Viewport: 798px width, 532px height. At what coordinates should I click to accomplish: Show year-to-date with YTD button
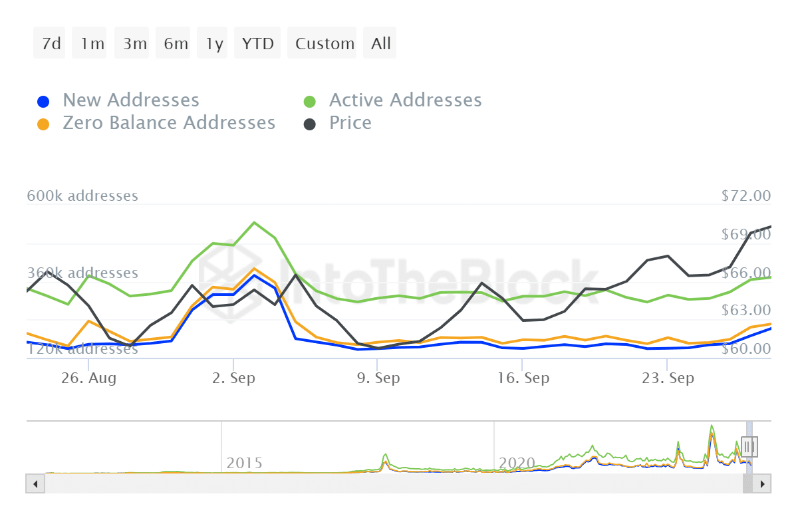258,43
